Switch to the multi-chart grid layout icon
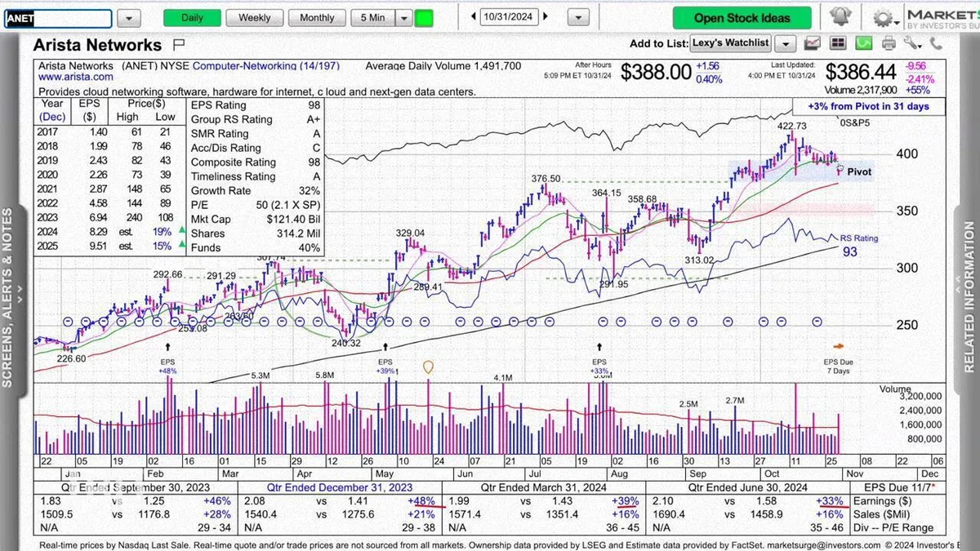The image size is (980, 551). pyautogui.click(x=838, y=43)
